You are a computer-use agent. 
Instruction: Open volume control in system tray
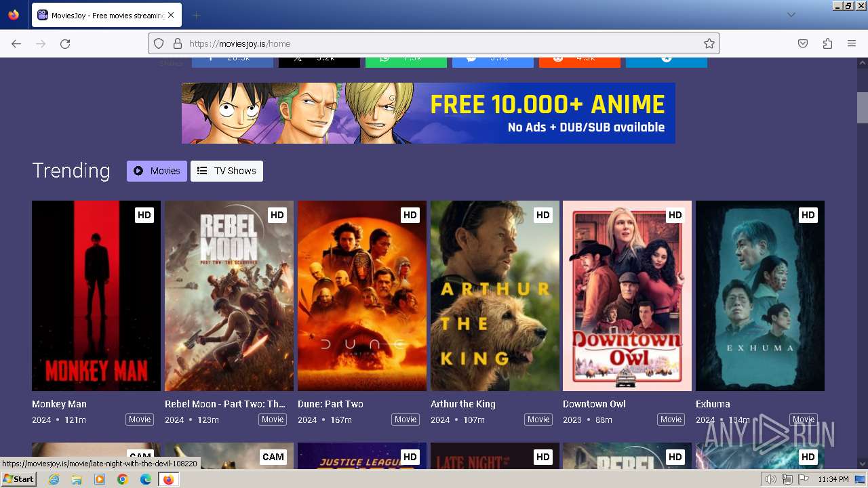(x=771, y=479)
